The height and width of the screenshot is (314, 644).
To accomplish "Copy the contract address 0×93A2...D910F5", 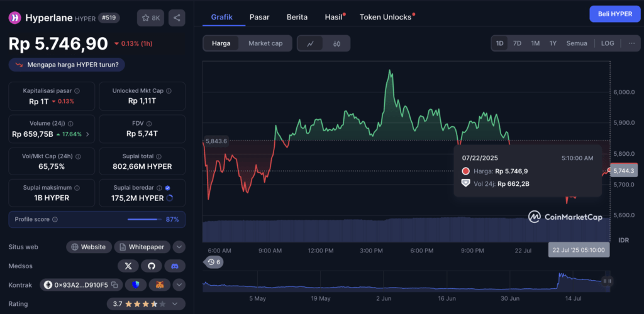I will coord(114,284).
